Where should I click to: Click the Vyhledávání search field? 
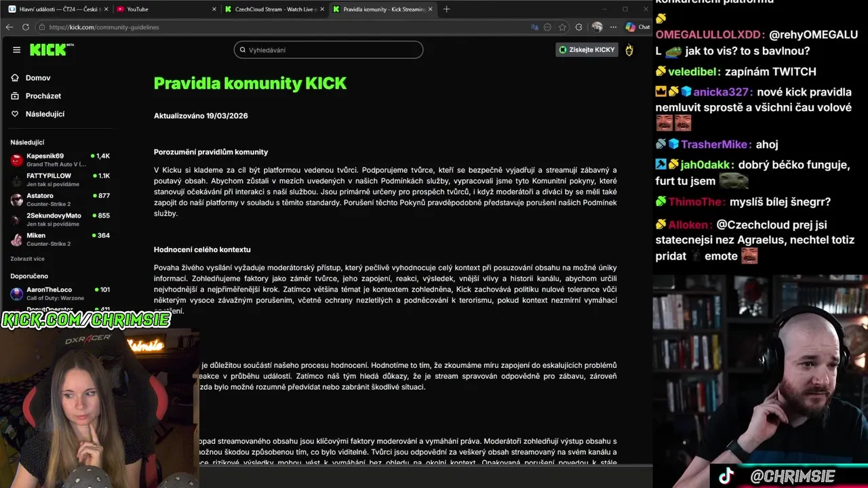coord(328,49)
